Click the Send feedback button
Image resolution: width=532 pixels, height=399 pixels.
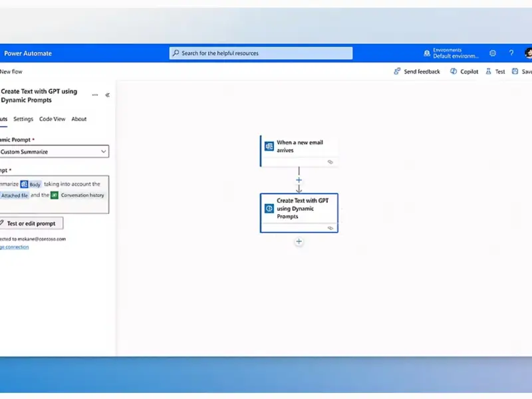[x=417, y=71]
